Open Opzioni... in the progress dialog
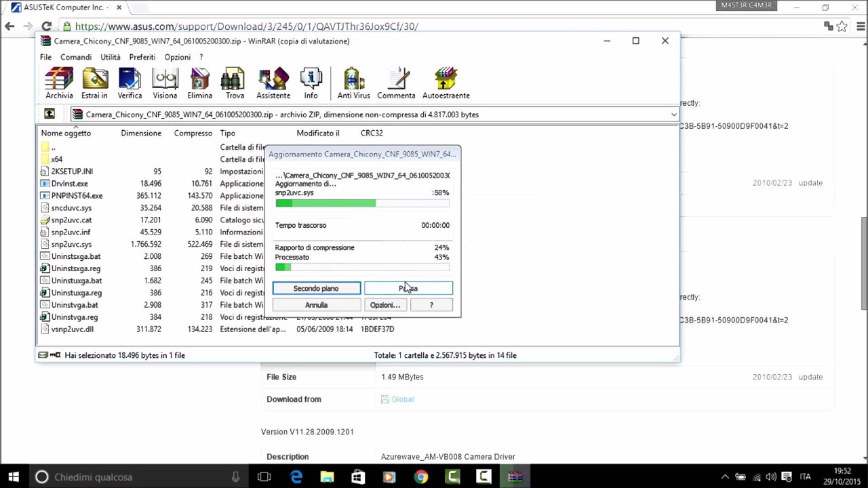The width and height of the screenshot is (868, 488). point(385,305)
